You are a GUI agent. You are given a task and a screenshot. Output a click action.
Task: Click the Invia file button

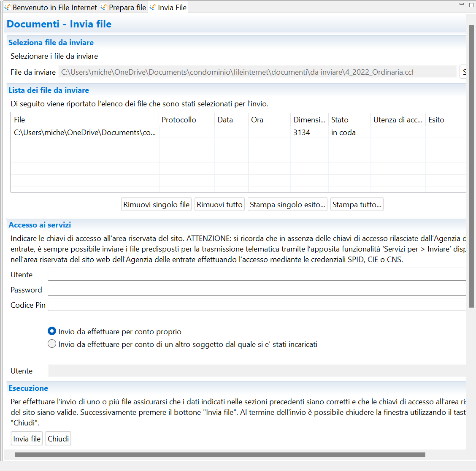[27, 439]
